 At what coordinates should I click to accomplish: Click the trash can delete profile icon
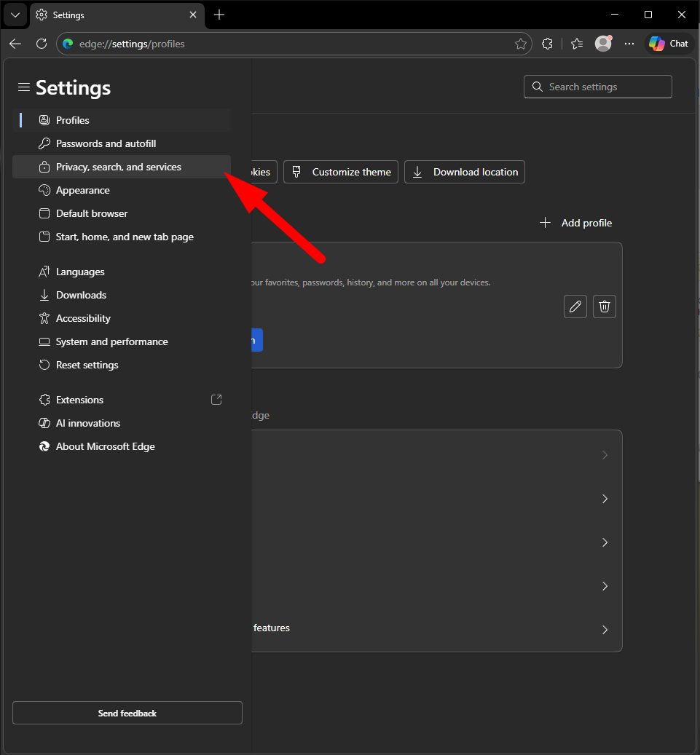[604, 307]
